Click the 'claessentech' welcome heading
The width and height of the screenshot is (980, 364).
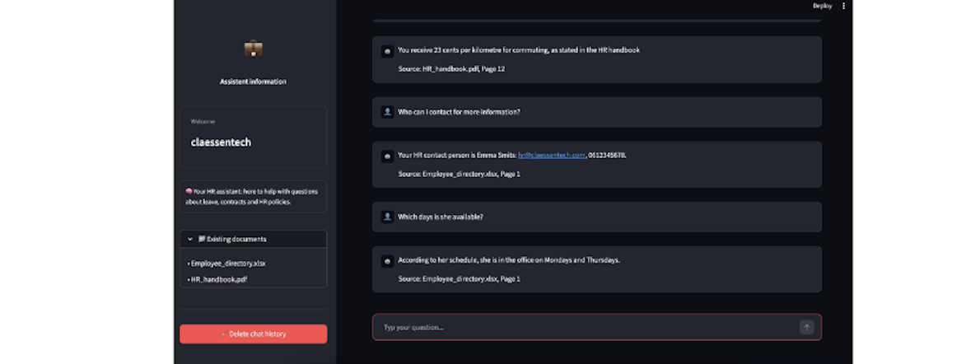pyautogui.click(x=221, y=142)
